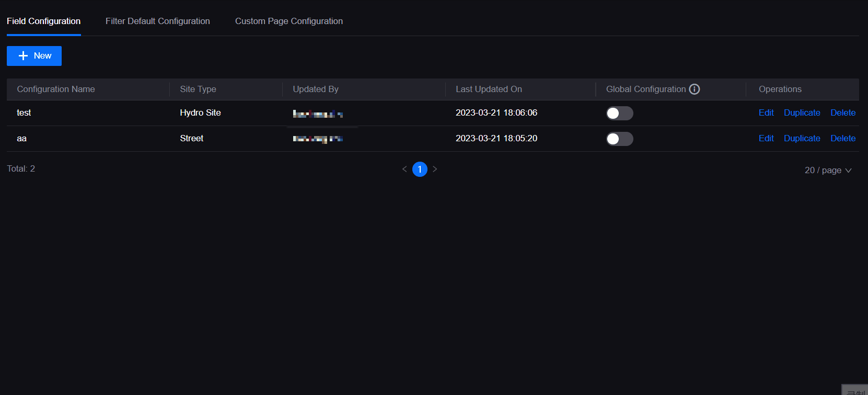The height and width of the screenshot is (395, 868).
Task: Open the Custom Page Configuration tab
Action: [x=288, y=21]
